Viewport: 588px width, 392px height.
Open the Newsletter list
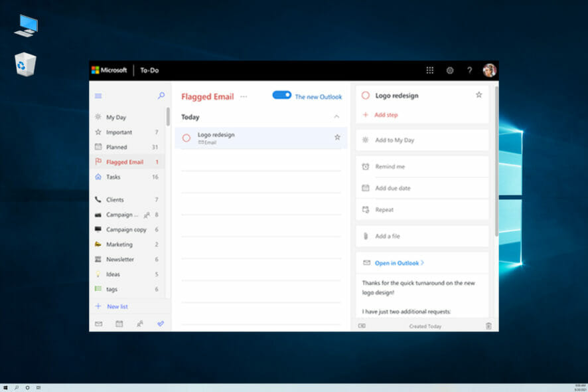(127, 259)
